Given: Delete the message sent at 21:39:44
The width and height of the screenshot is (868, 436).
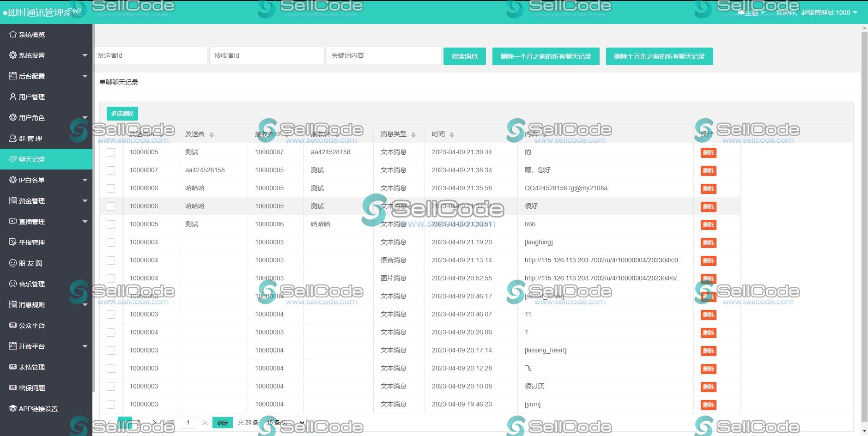Looking at the screenshot, I should point(708,152).
